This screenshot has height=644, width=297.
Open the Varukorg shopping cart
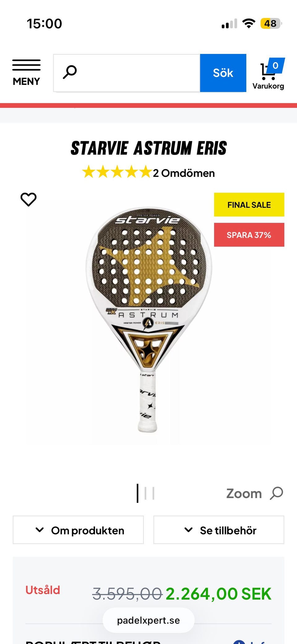tap(268, 74)
